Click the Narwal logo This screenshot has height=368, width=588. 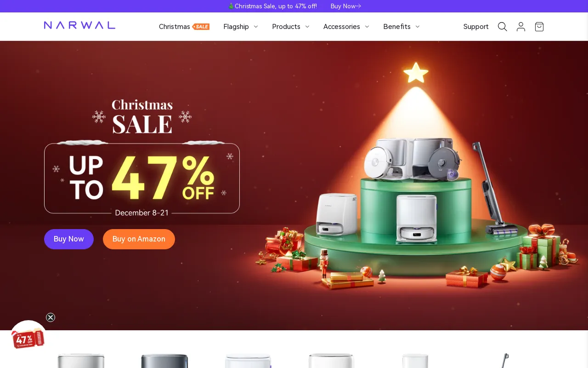(x=79, y=25)
